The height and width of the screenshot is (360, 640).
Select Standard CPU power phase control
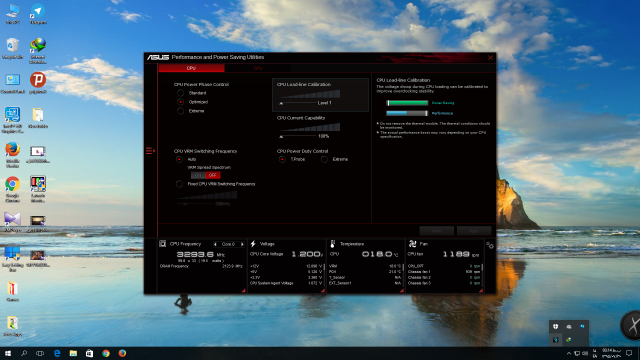[x=180, y=93]
